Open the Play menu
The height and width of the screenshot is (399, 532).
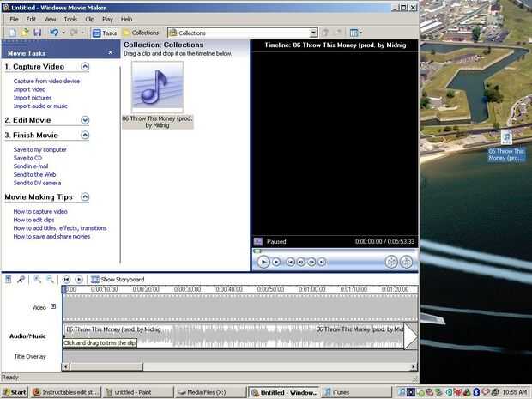(x=107, y=20)
